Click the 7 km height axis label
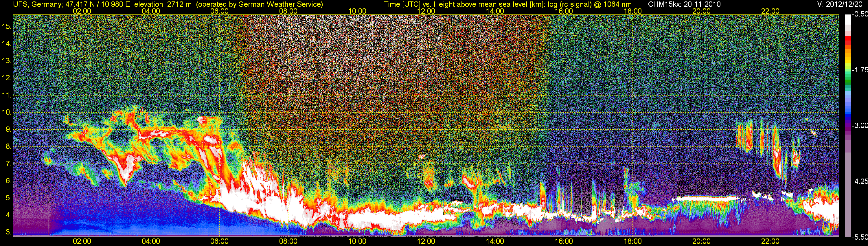 pyautogui.click(x=8, y=164)
